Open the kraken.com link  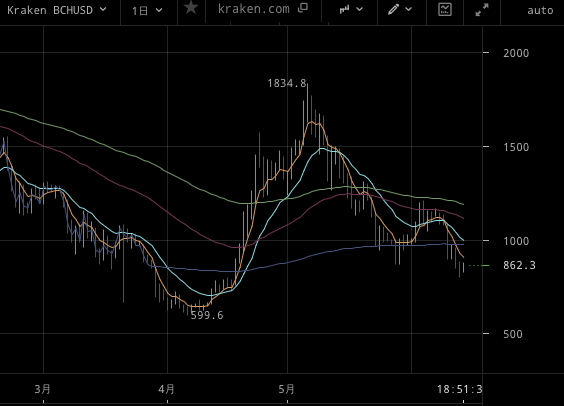pyautogui.click(x=254, y=9)
